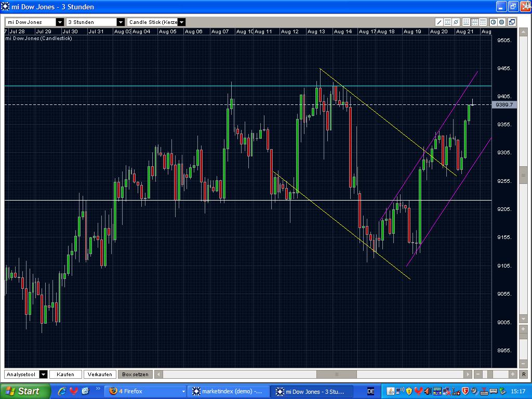Click the horizontal zoom minus button
532x399 pixels.
(x=478, y=374)
